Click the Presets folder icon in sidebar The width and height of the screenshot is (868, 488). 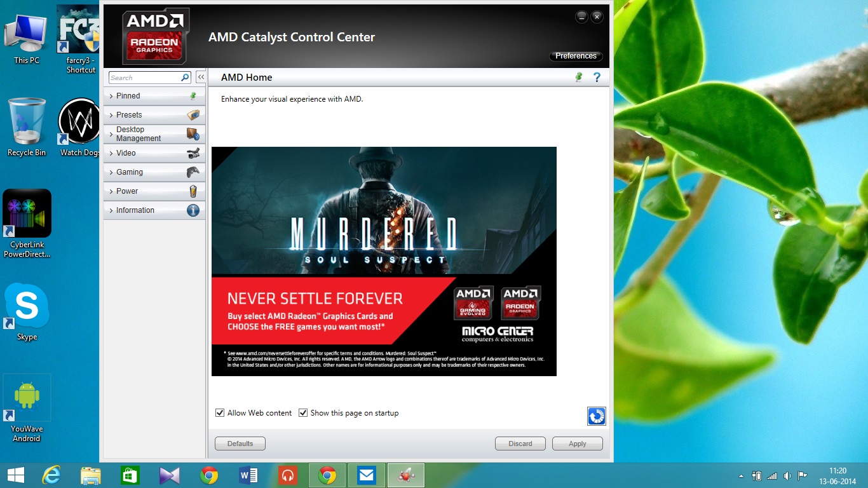pos(193,115)
